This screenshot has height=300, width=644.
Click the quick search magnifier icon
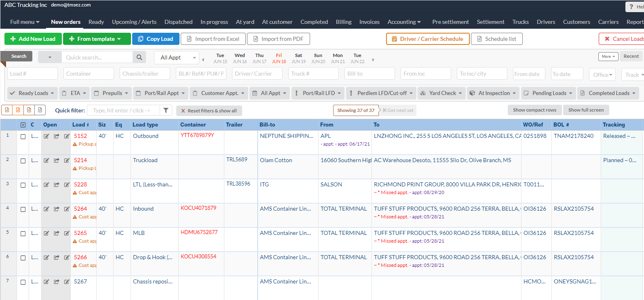tap(139, 57)
